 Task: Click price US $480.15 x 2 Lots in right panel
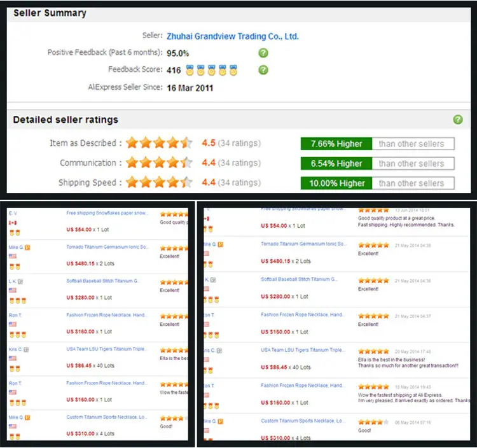pos(286,261)
